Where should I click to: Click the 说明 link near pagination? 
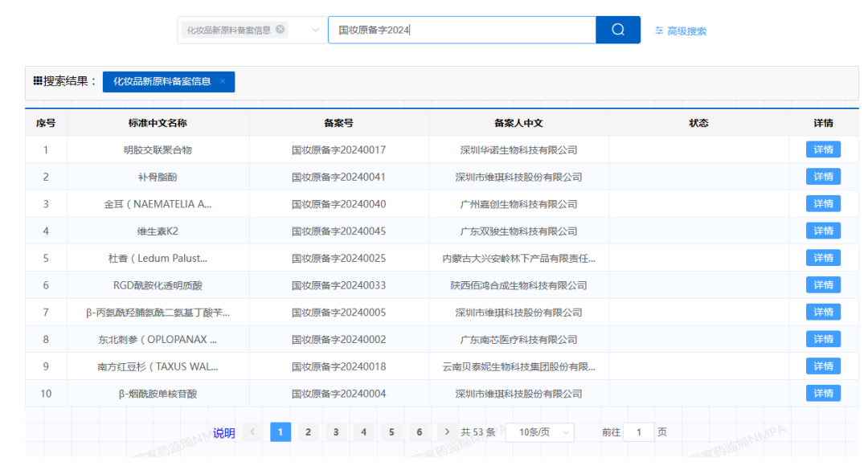pyautogui.click(x=223, y=433)
